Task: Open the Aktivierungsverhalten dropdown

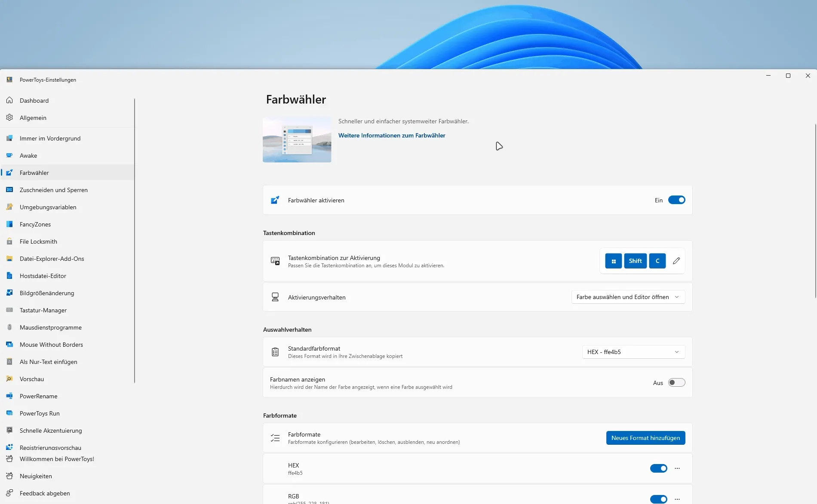Action: point(628,297)
